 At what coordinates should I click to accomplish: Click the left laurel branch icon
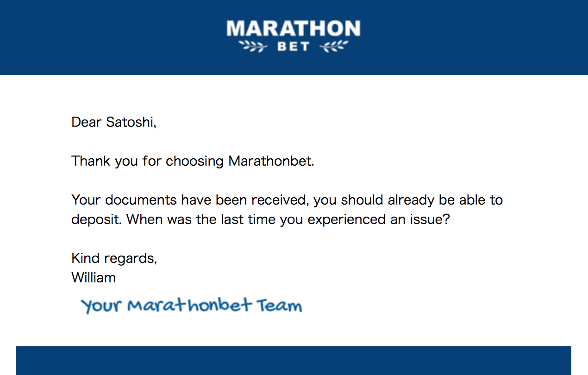(253, 46)
